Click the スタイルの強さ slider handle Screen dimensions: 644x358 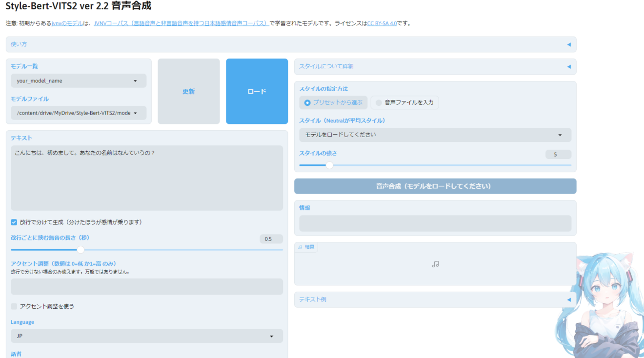click(329, 165)
